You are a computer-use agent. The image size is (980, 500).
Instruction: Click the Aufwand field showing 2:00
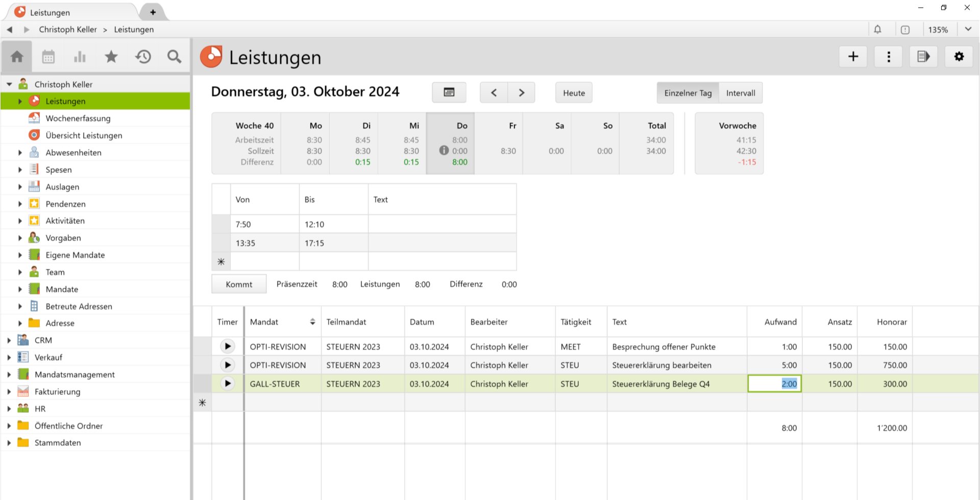click(774, 384)
